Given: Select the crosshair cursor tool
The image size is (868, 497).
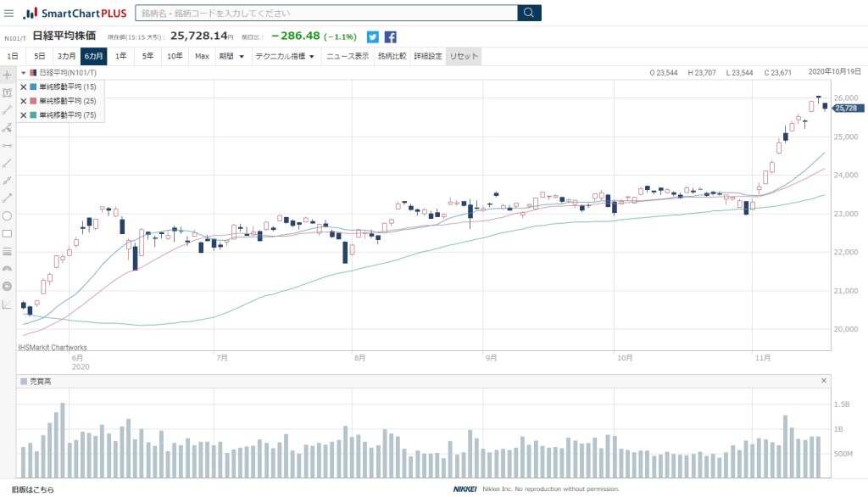Looking at the screenshot, I should [8, 75].
